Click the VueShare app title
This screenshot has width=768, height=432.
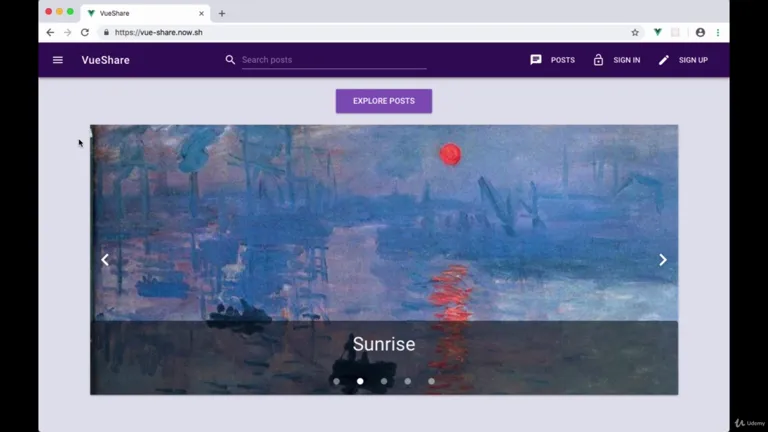pos(106,60)
